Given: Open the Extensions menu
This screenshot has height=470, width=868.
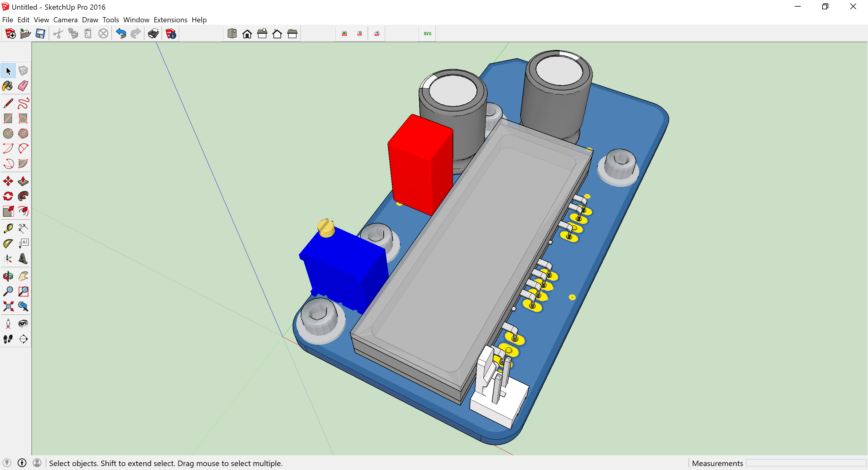Looking at the screenshot, I should tap(171, 20).
